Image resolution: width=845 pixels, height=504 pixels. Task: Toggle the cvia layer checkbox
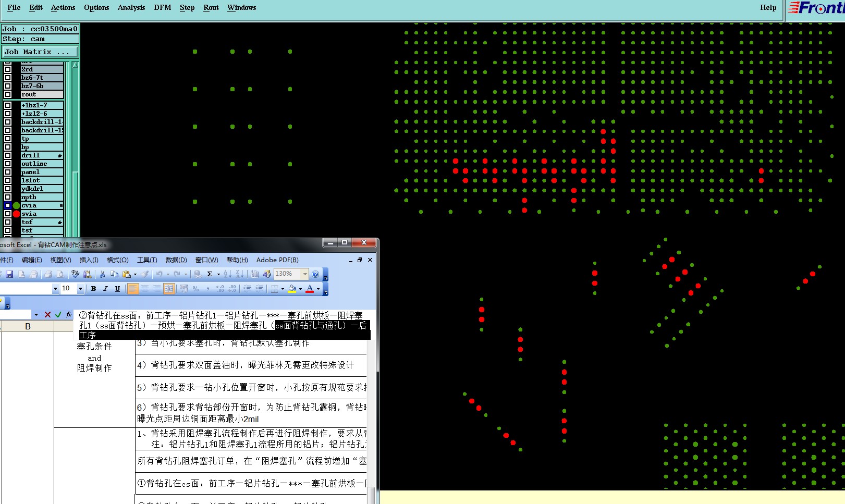[8, 205]
